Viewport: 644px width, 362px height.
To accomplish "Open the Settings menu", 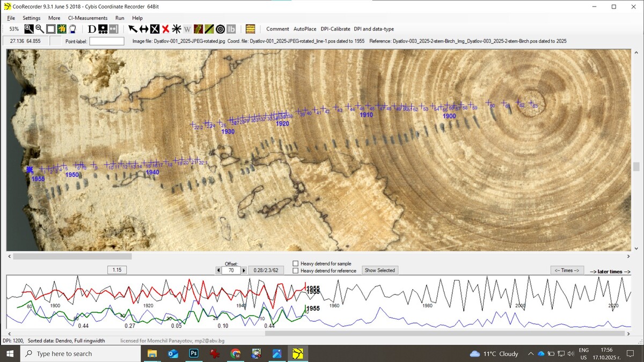I will [31, 18].
